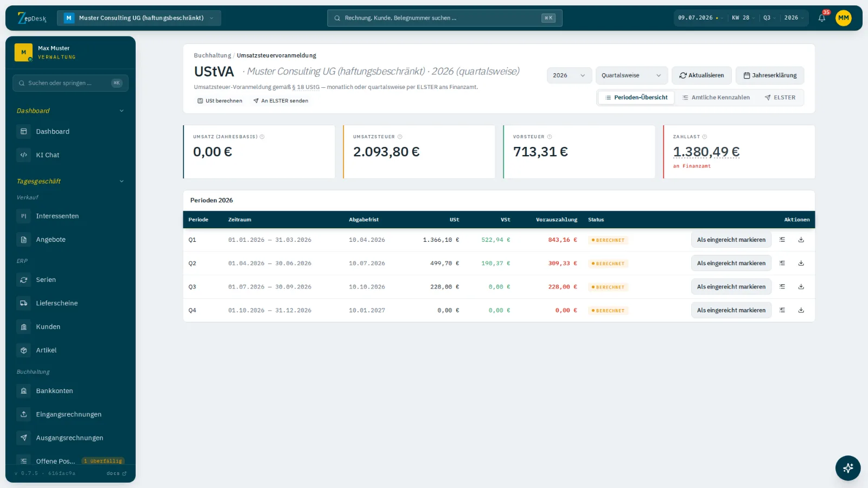Image resolution: width=868 pixels, height=488 pixels.
Task: Switch to Amtliche Kennzahlen tab
Action: [x=716, y=98]
